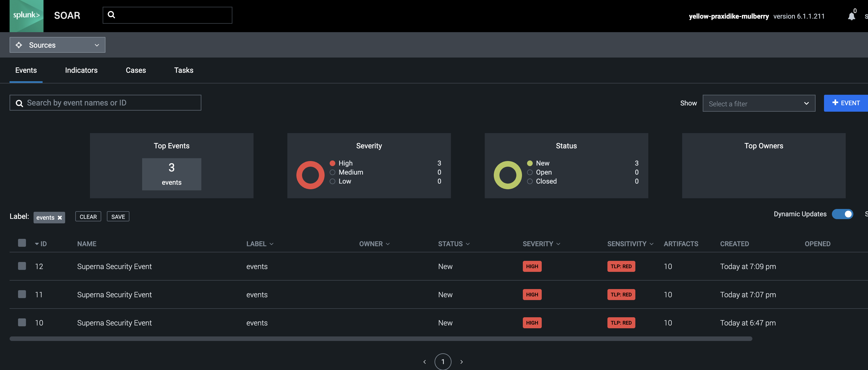Viewport: 868px width, 370px height.
Task: Switch to the Cases tab
Action: [x=136, y=70]
